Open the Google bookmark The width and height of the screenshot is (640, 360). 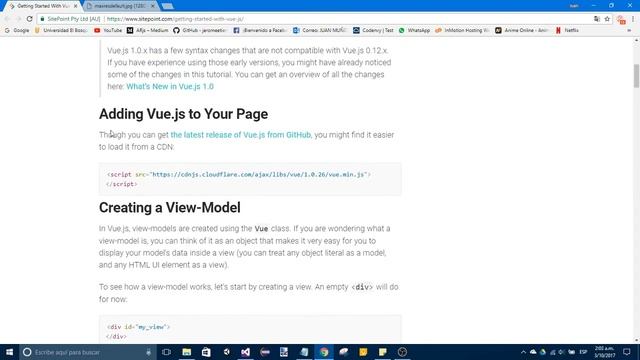[x=17, y=30]
